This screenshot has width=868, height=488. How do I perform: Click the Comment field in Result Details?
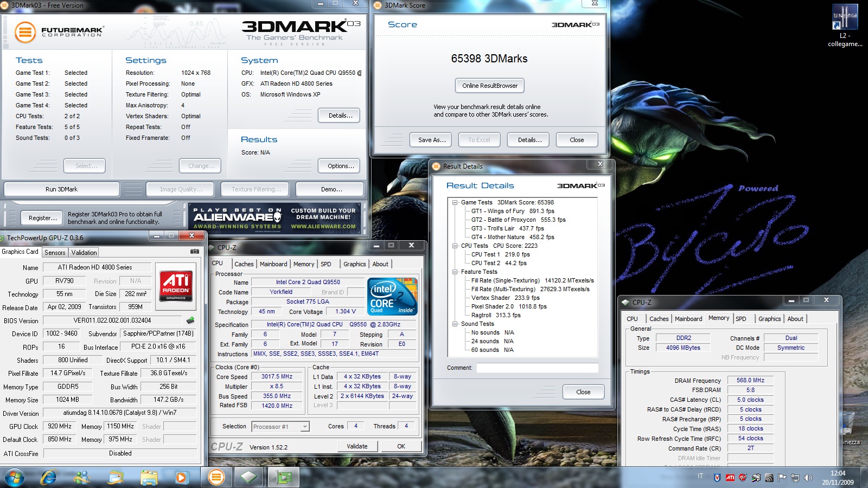pos(537,368)
